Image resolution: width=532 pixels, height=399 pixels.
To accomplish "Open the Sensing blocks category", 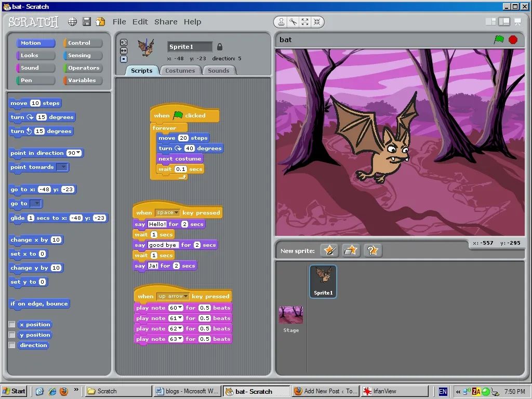I will pyautogui.click(x=83, y=55).
